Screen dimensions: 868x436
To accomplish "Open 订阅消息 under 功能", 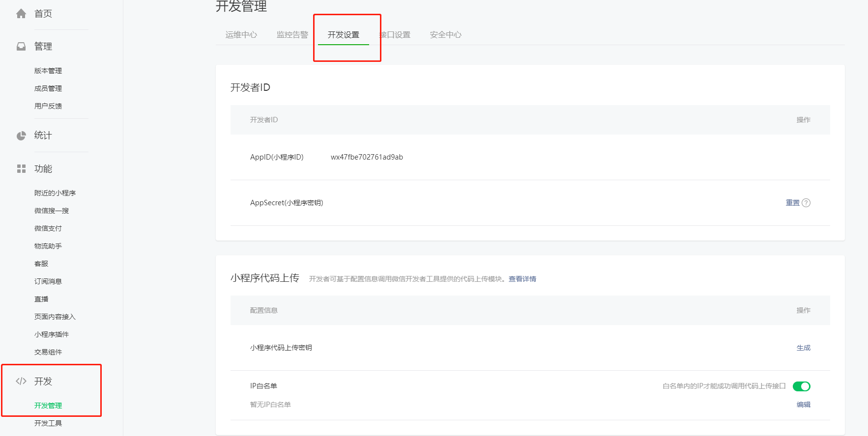I will click(x=48, y=281).
